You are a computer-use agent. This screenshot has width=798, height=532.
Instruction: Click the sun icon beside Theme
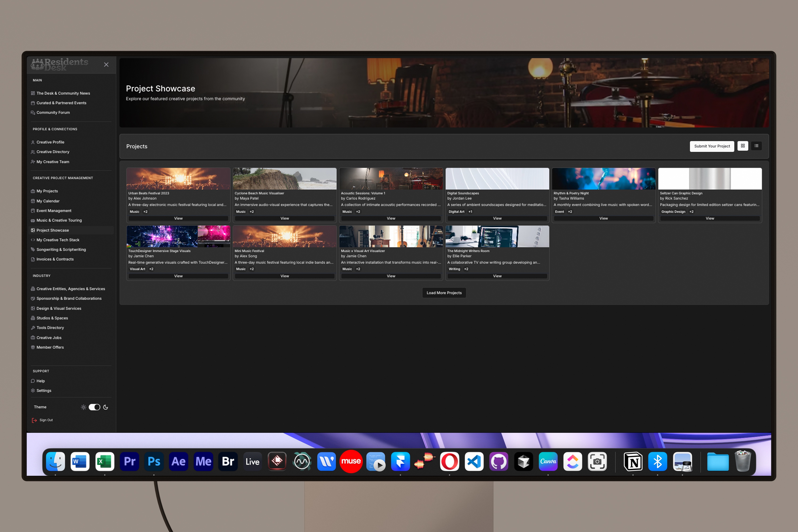pos(84,407)
